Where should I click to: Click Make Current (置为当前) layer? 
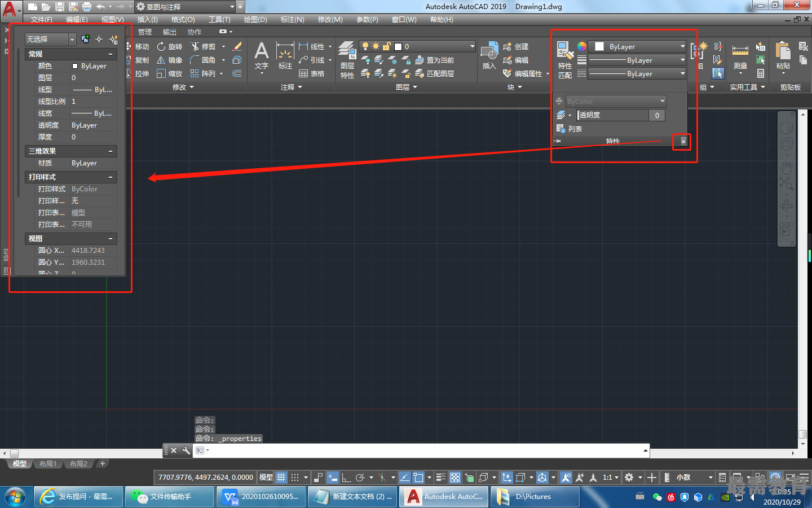(x=435, y=60)
